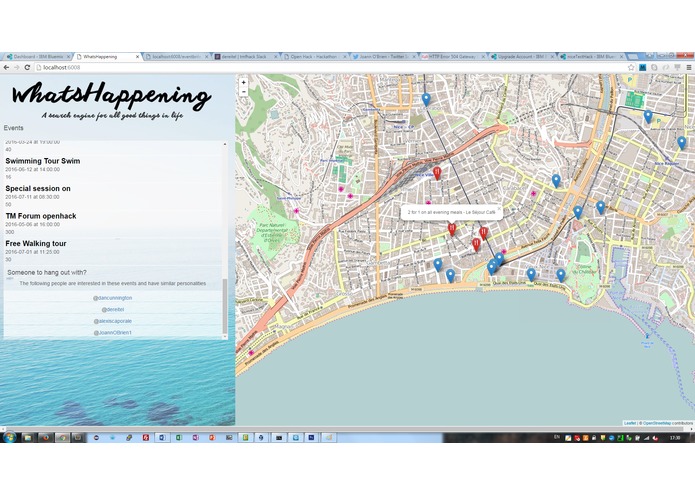Close the WhatsHappening tab
This screenshot has height=494, width=695.
point(137,57)
